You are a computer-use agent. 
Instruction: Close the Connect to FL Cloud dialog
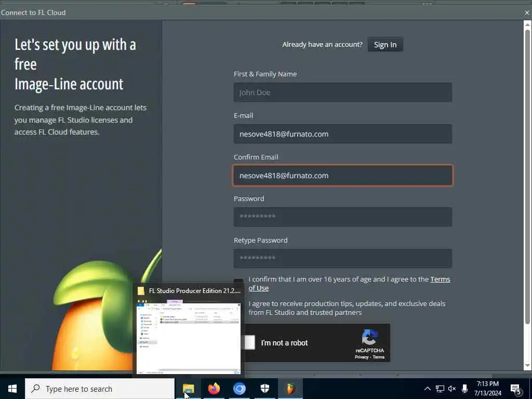point(527,12)
